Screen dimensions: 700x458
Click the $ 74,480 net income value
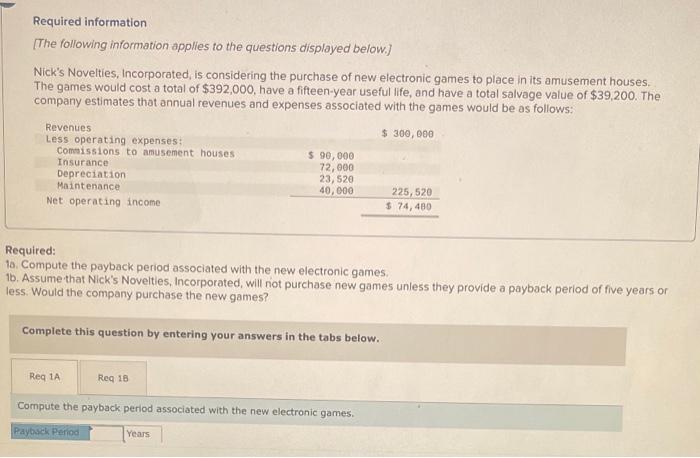[408, 206]
